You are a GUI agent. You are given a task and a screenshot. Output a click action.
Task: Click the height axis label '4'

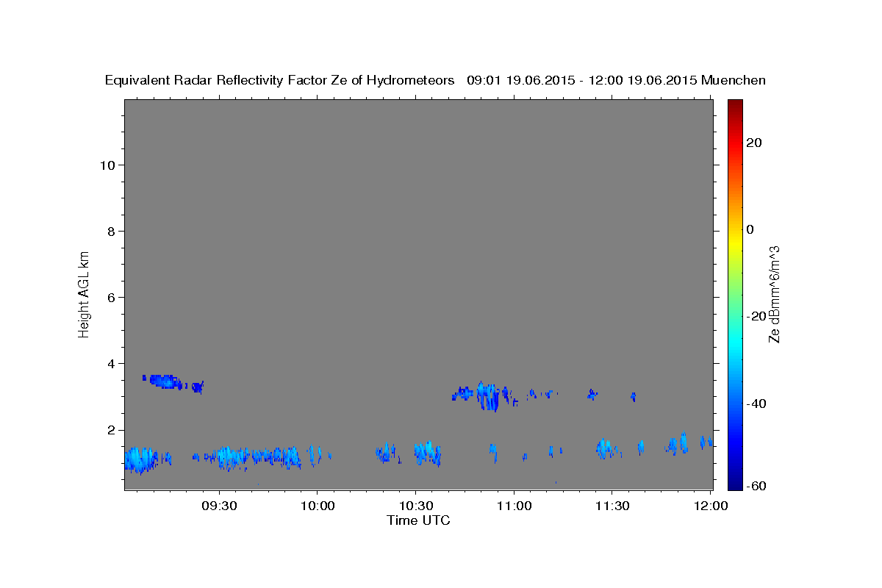pos(113,364)
